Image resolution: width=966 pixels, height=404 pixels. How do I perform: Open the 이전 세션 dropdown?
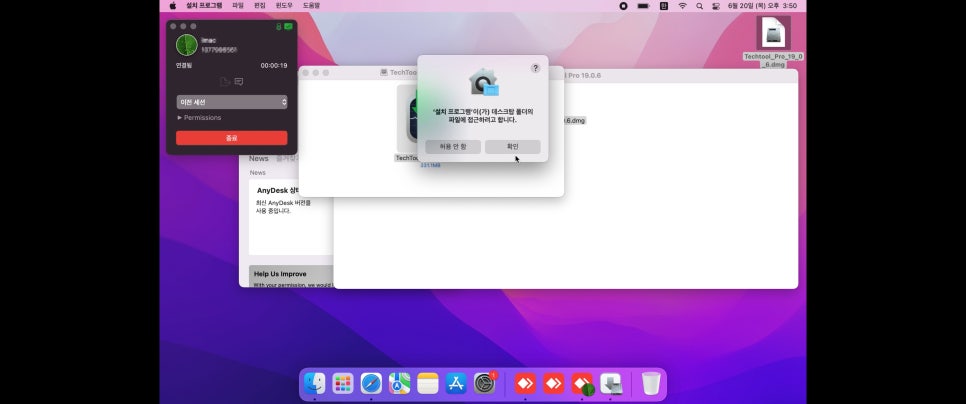coord(232,102)
